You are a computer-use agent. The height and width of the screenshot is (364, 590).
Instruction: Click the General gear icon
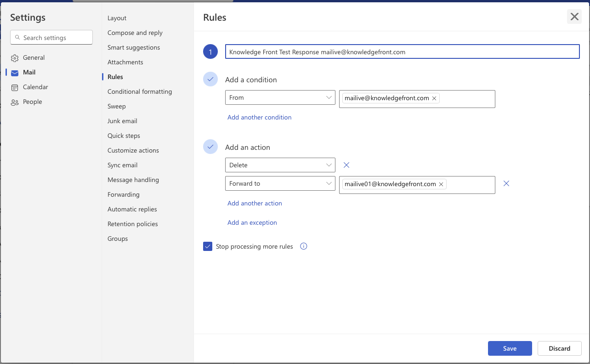(15, 58)
